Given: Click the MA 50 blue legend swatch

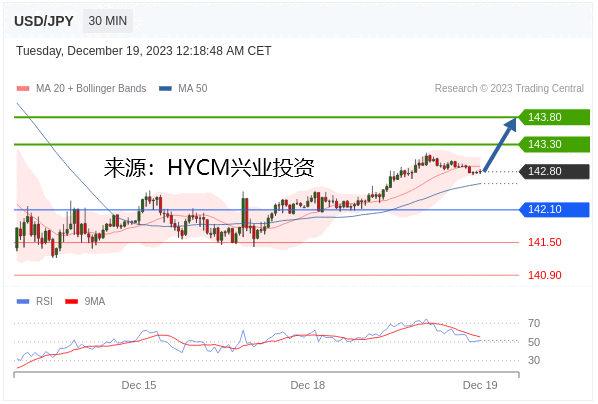Looking at the screenshot, I should 166,89.
